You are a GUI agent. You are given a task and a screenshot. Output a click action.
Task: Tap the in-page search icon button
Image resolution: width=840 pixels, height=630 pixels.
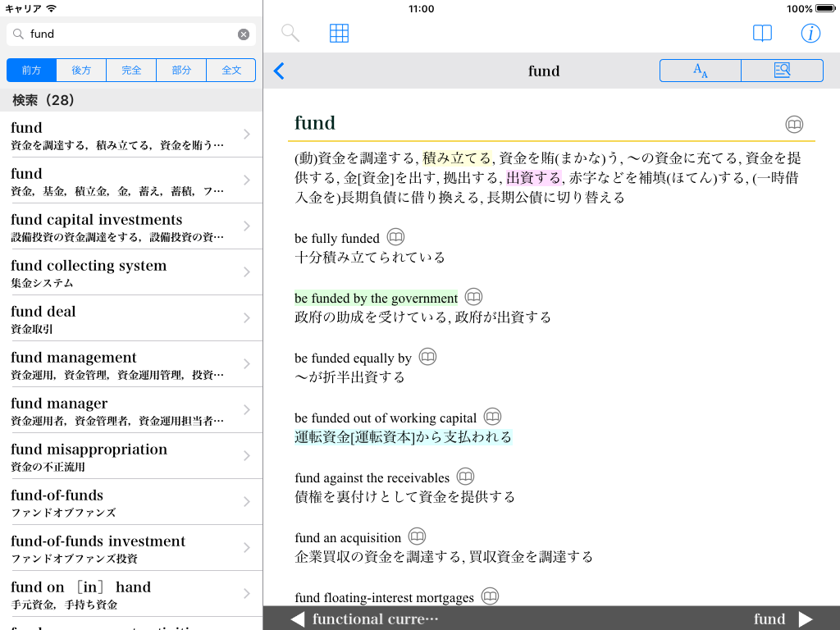(x=782, y=71)
